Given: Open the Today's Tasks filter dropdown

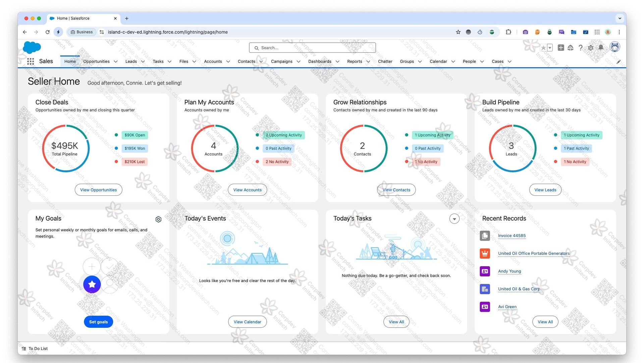Looking at the screenshot, I should click(454, 219).
